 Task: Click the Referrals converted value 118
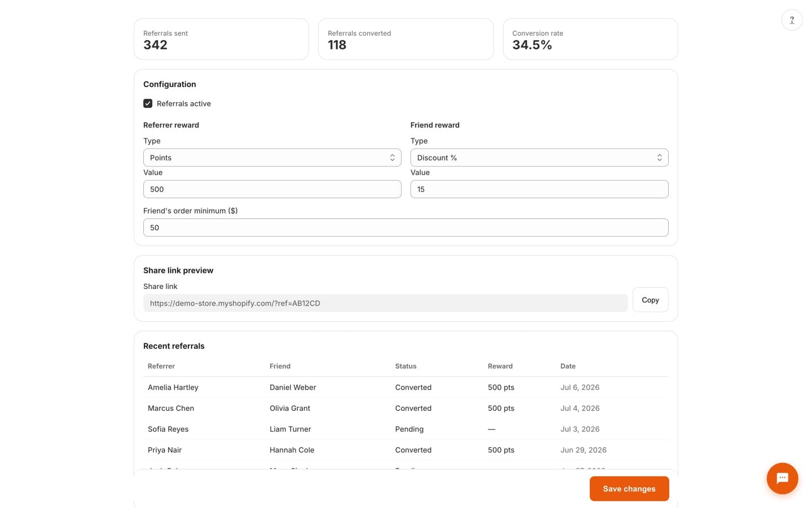337,45
